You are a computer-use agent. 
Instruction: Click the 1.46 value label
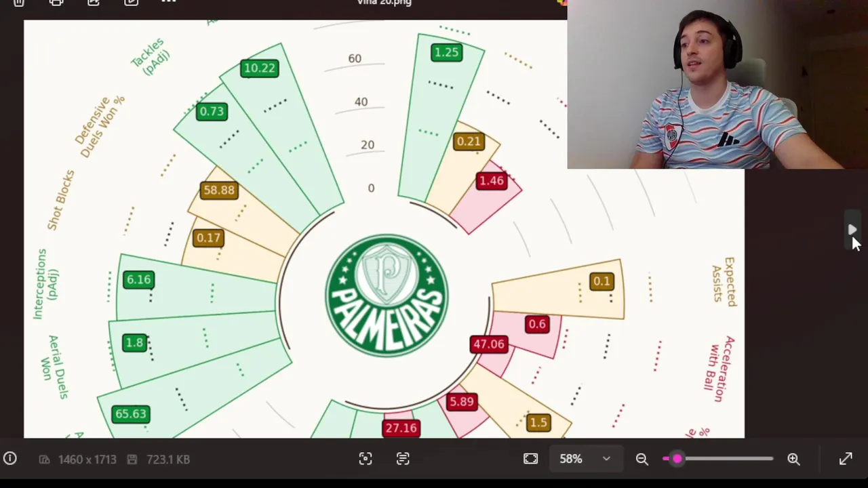click(492, 180)
